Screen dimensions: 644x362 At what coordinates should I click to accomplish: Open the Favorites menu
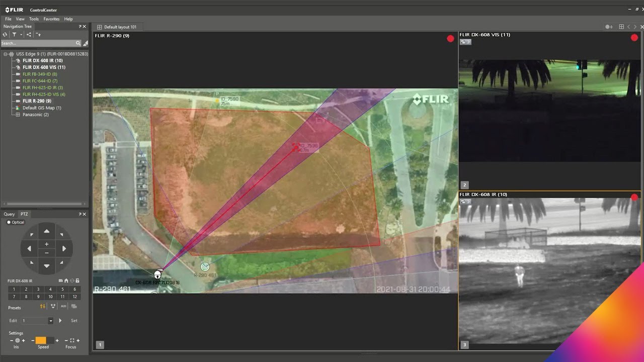point(51,19)
